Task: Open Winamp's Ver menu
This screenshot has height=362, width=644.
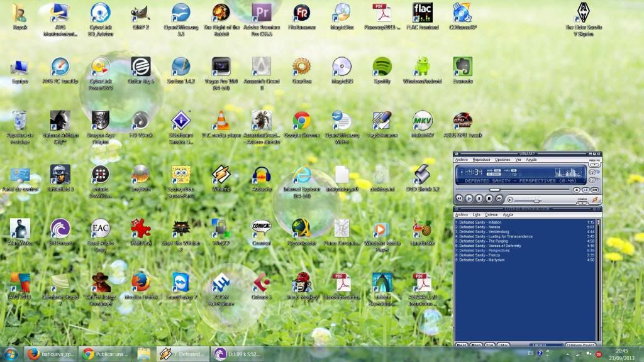Action: (518, 160)
